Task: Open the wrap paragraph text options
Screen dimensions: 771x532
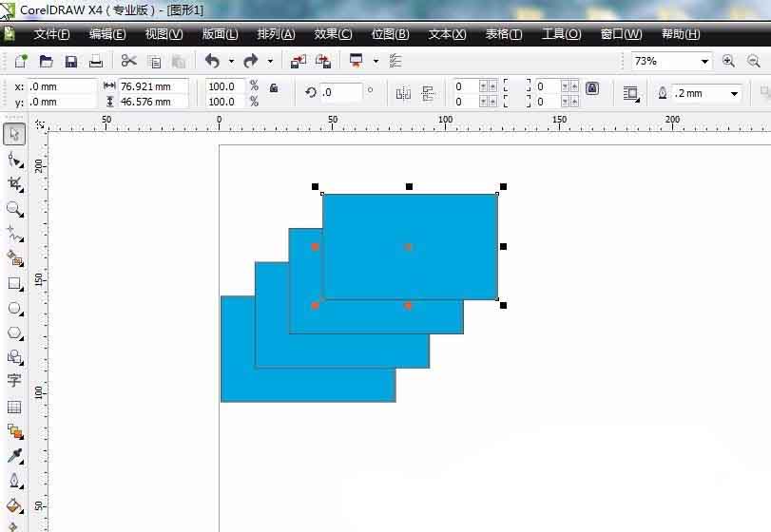Action: click(x=631, y=93)
